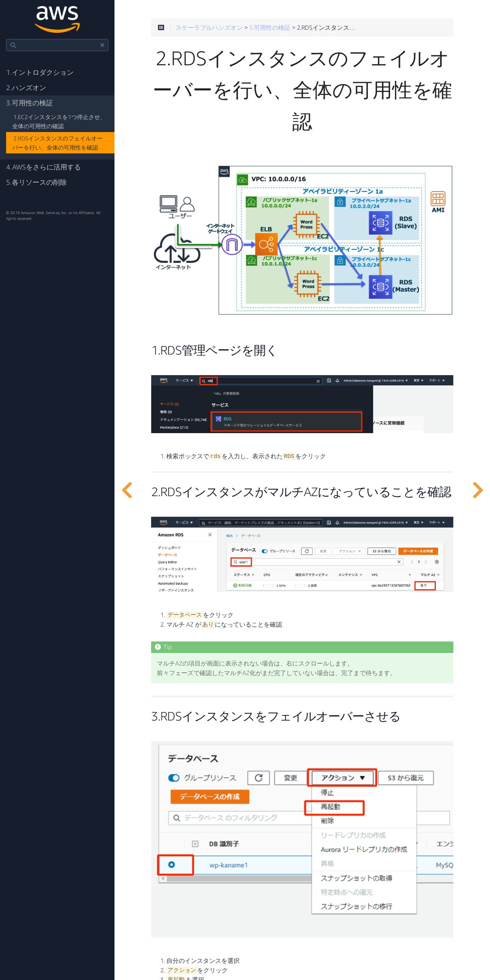
Task: Open 4.AWSをさらに活用する chapter
Action: pyautogui.click(x=43, y=167)
